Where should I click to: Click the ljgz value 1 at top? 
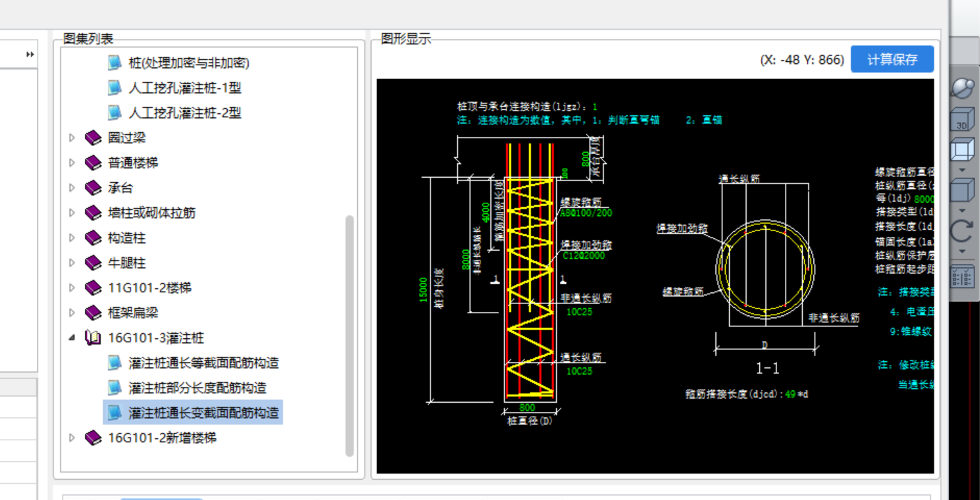(595, 107)
